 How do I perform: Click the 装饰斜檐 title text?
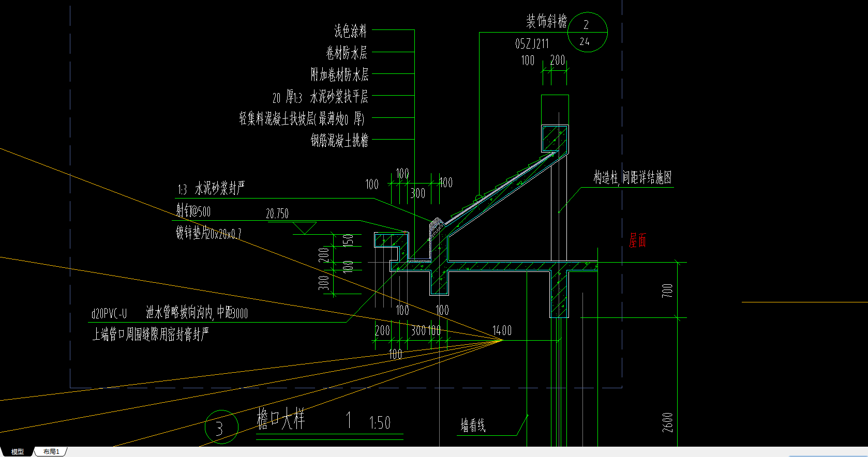point(547,21)
